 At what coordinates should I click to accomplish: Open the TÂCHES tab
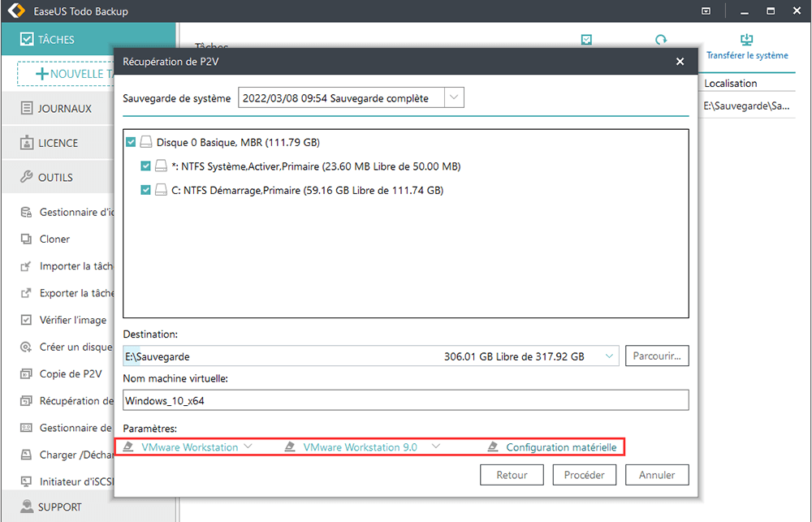pos(88,39)
